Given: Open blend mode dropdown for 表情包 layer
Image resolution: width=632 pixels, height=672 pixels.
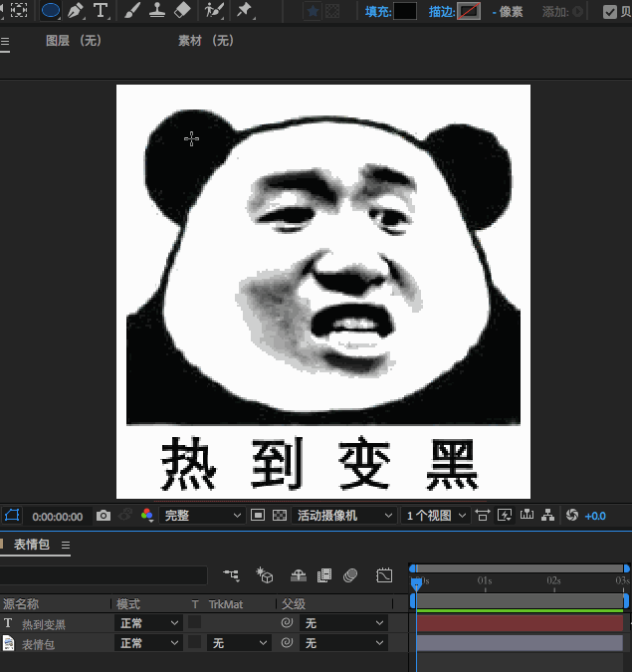Looking at the screenshot, I should coord(148,643).
